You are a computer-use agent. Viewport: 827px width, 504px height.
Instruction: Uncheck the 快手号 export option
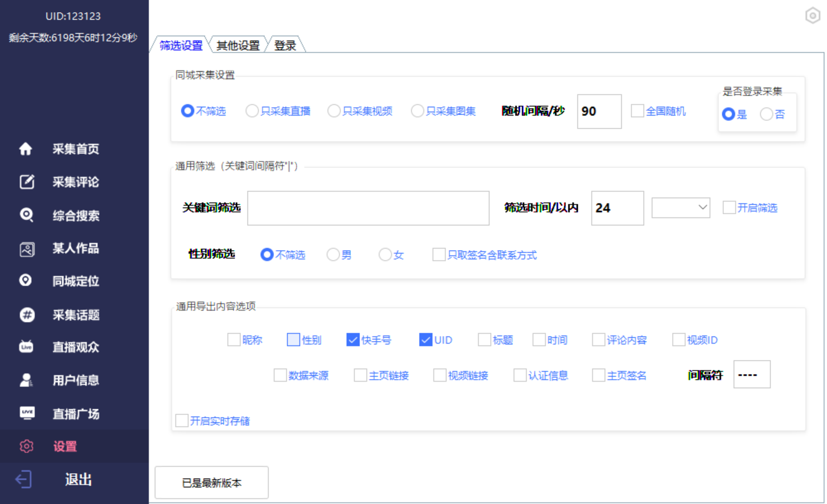(353, 340)
